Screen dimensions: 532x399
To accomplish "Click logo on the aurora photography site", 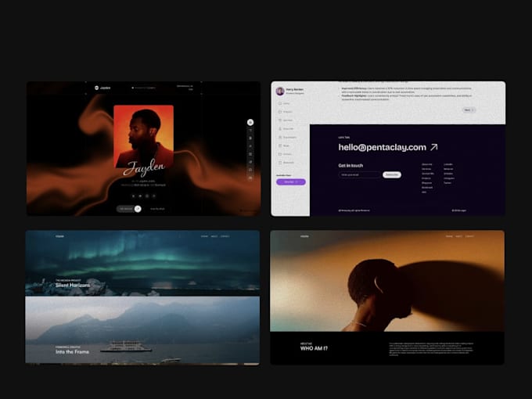I will coord(59,236).
